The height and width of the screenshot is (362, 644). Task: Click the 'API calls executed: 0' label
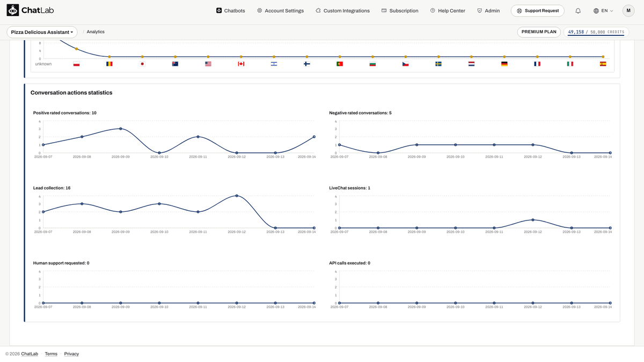pyautogui.click(x=350, y=263)
